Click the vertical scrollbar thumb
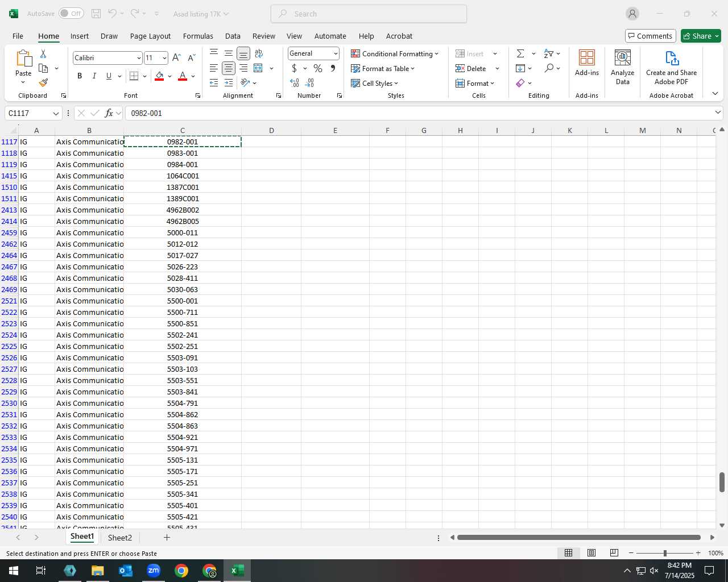The width and height of the screenshot is (728, 582). tap(722, 482)
